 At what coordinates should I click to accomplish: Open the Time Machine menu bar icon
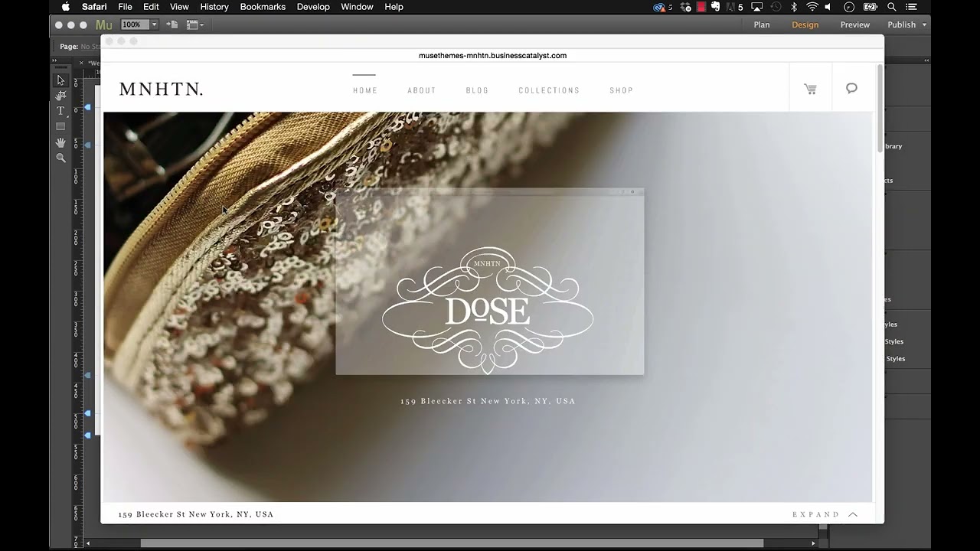click(776, 7)
